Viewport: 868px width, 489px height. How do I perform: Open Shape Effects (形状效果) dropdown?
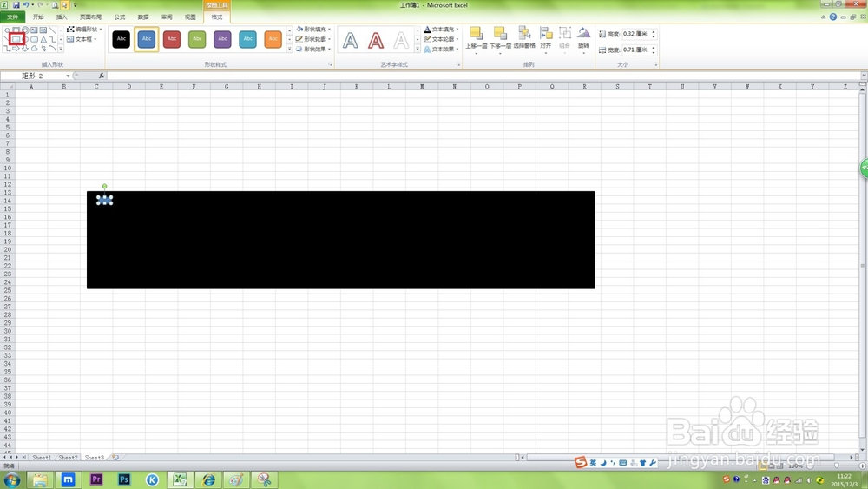pos(313,49)
